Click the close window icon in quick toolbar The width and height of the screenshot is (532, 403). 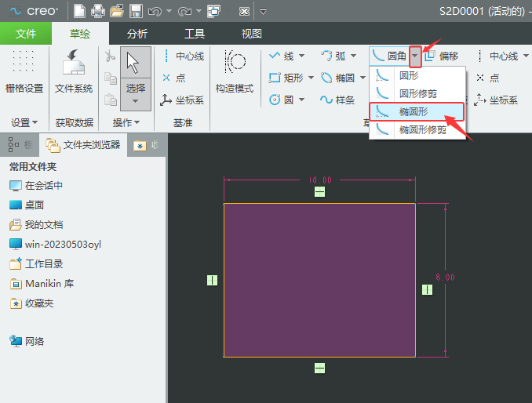[x=244, y=12]
